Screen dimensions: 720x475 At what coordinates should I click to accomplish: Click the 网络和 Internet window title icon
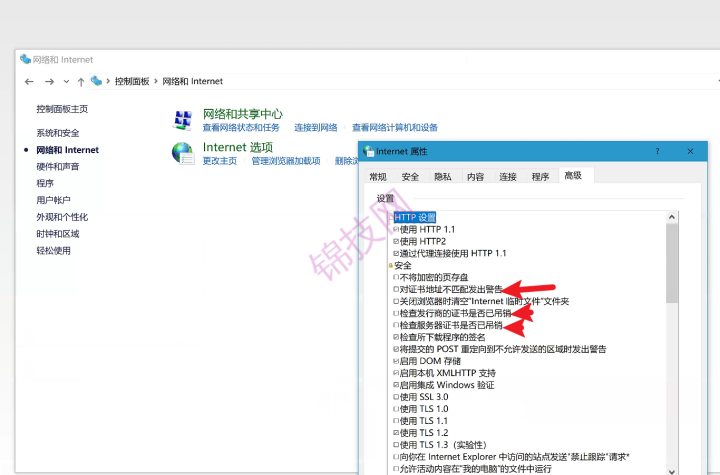[25, 59]
